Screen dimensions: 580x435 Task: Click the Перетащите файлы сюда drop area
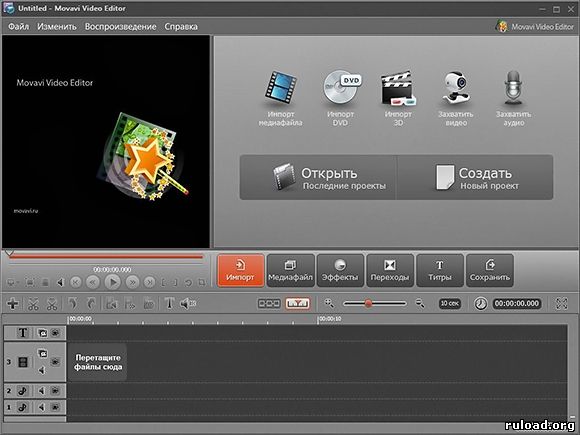click(x=98, y=362)
